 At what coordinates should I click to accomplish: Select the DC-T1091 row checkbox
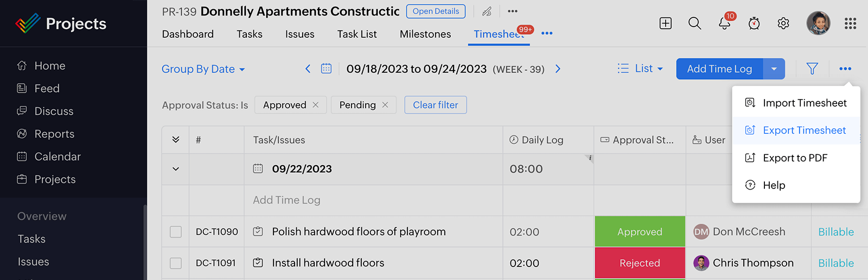[176, 263]
